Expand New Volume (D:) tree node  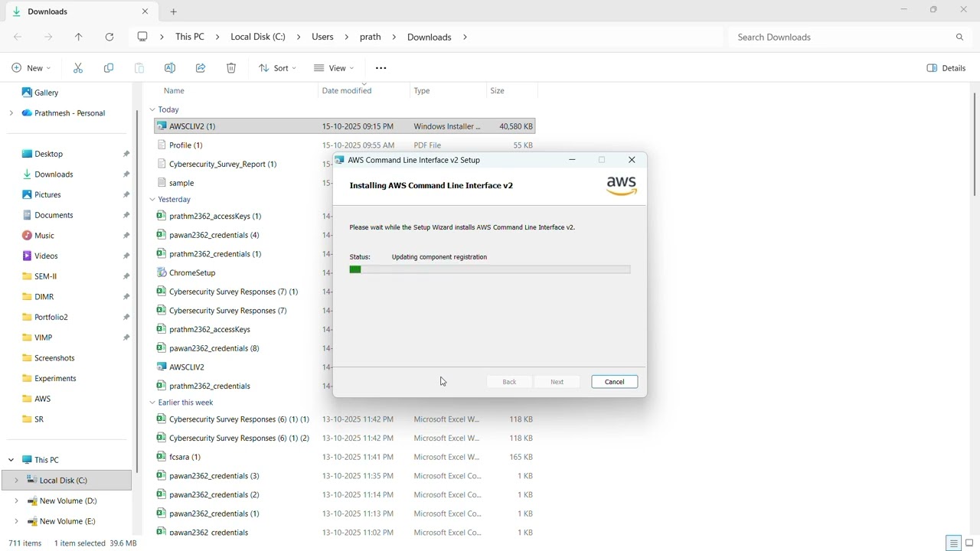16,501
